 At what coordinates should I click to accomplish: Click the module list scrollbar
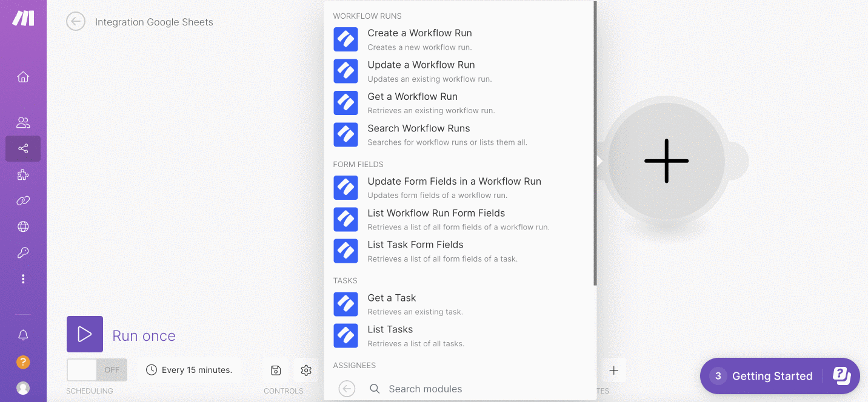pos(595,143)
